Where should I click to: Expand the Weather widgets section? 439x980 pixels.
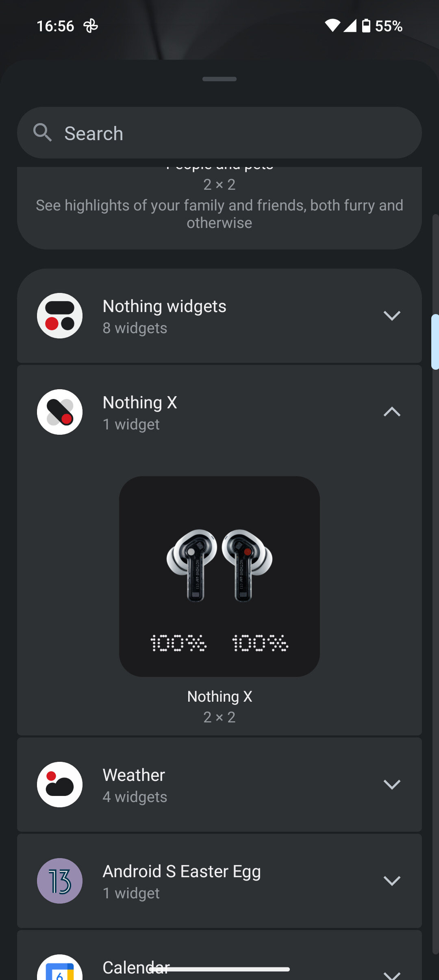coord(392,785)
